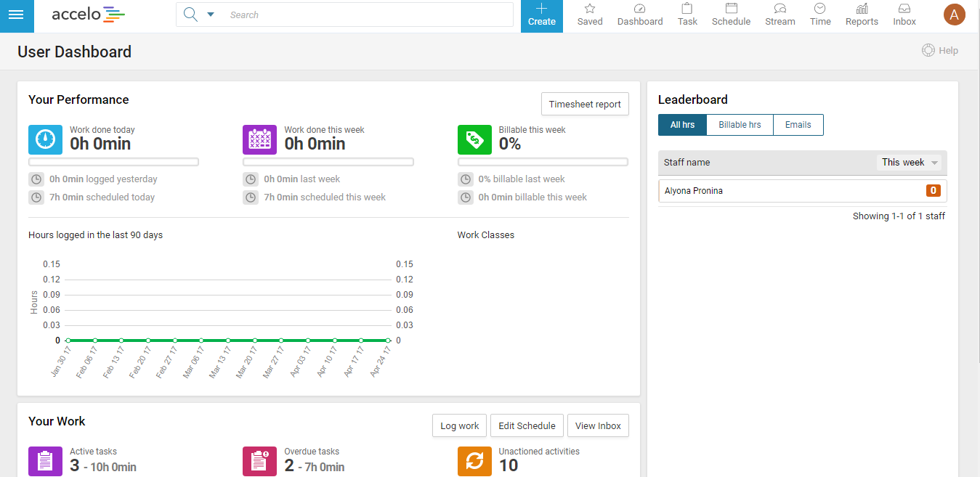Click the Timesheet report button
The width and height of the screenshot is (980, 477).
coord(585,104)
